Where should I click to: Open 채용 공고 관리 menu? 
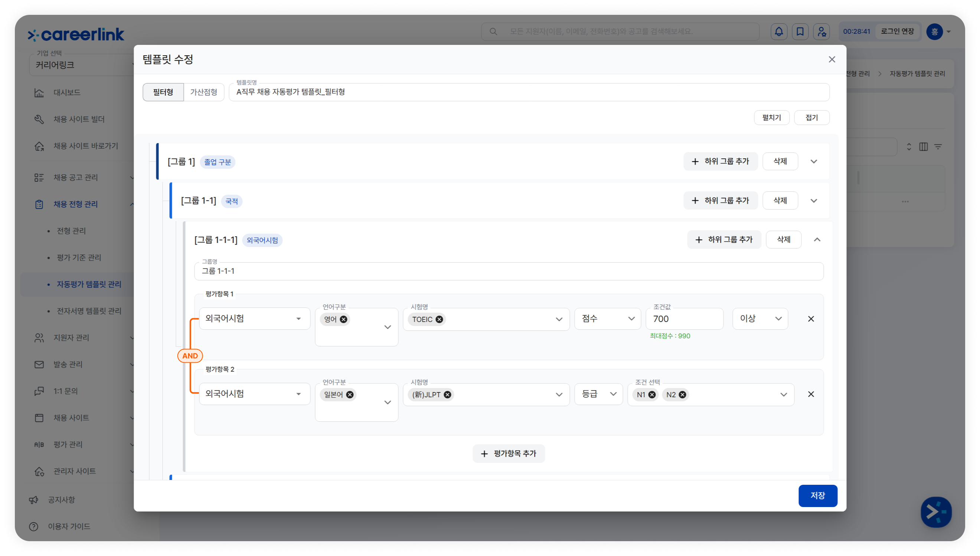pos(76,178)
